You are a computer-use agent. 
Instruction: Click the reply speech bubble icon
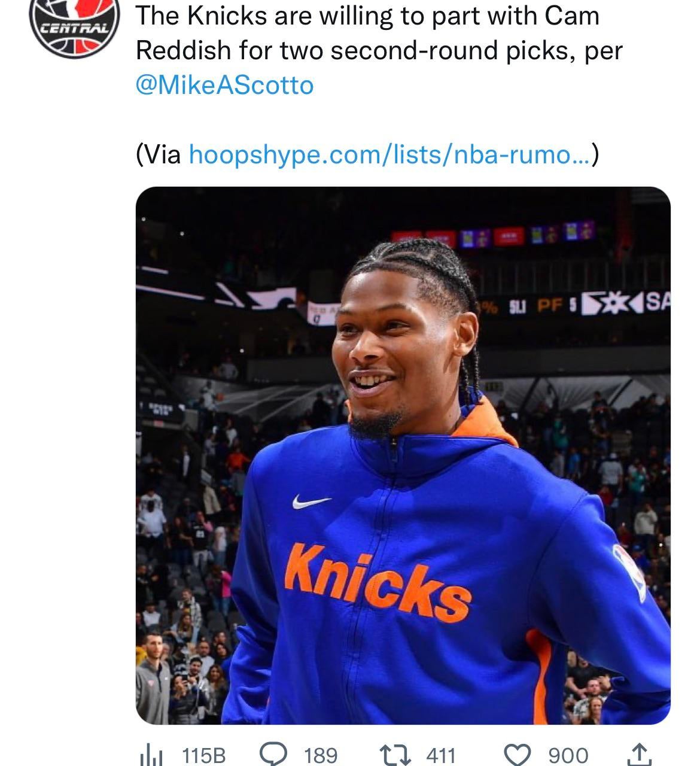click(275, 754)
